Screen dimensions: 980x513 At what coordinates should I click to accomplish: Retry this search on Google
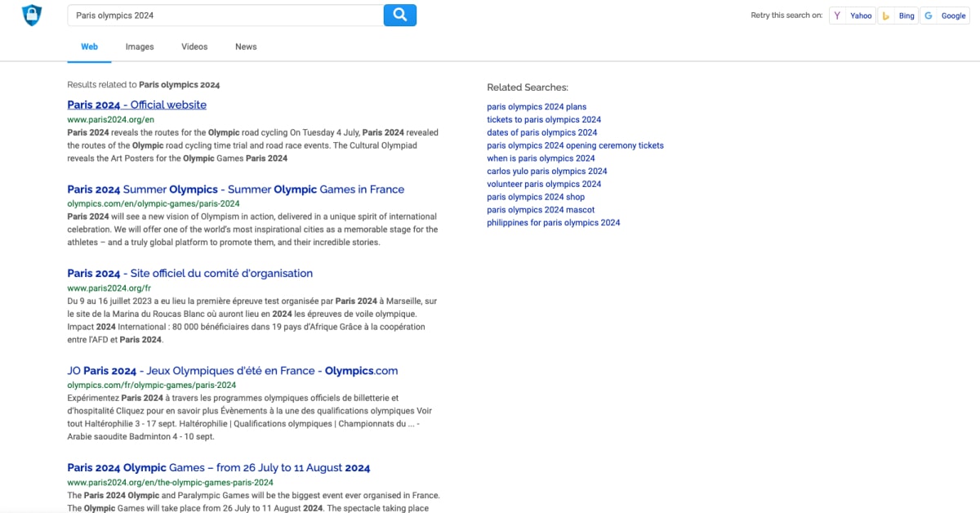tap(945, 15)
